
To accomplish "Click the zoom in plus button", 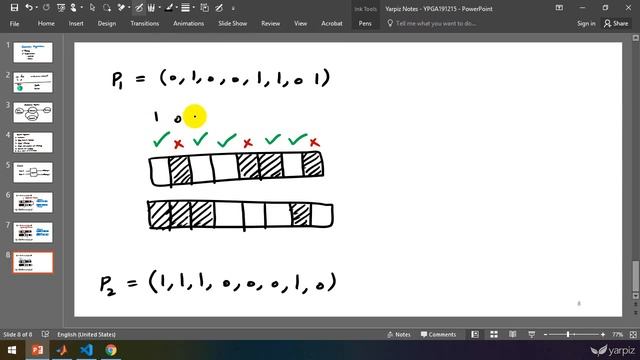I will tap(603, 334).
